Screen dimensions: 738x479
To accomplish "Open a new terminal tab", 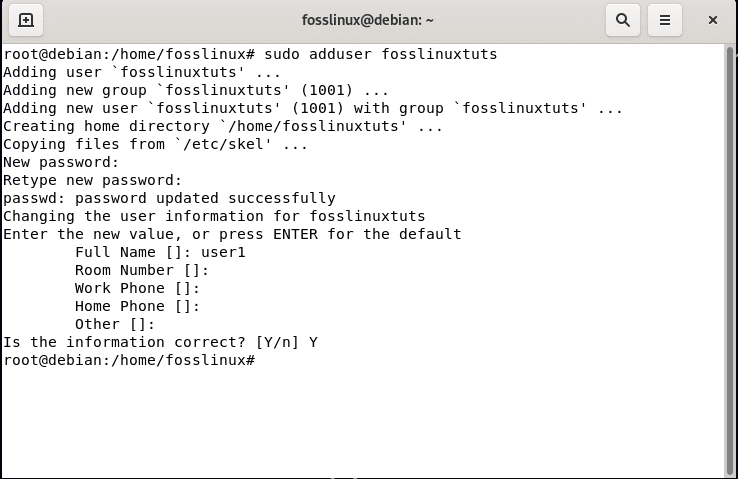I will pos(26,20).
